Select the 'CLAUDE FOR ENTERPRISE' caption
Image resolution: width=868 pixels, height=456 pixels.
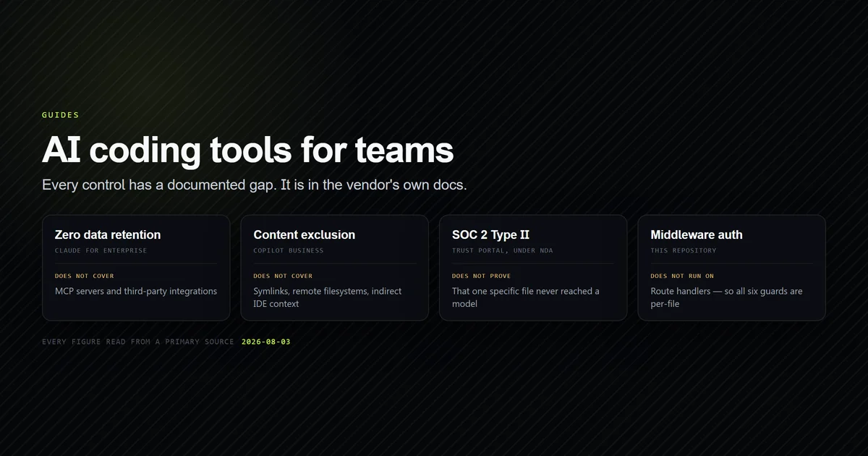click(101, 250)
